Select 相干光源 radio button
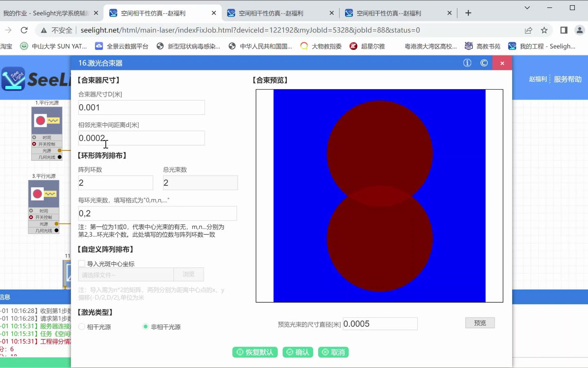 click(x=82, y=326)
